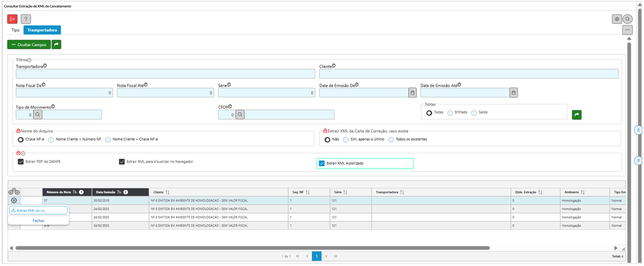Switch to the Transportadora tab
644x266 pixels.
pos(42,30)
